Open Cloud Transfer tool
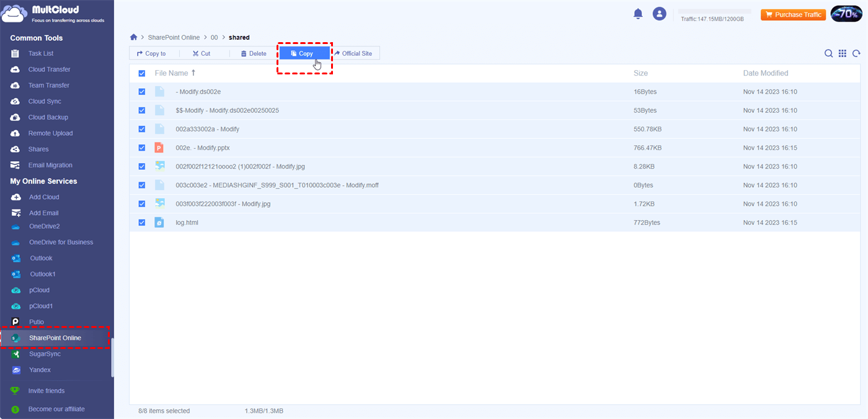868x419 pixels. click(49, 69)
